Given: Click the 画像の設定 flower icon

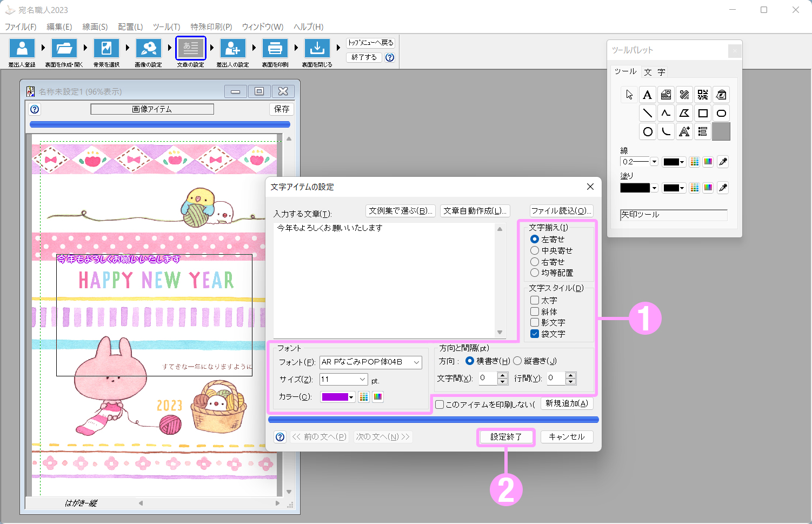Looking at the screenshot, I should (149, 49).
